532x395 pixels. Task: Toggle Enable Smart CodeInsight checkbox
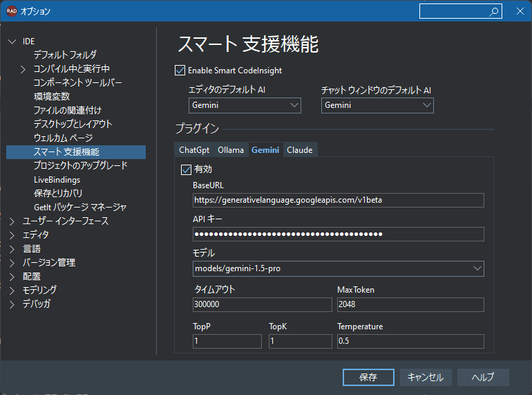180,71
